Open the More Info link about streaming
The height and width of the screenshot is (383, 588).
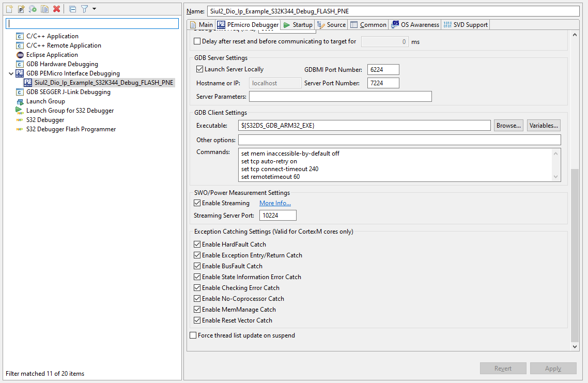[x=275, y=203]
